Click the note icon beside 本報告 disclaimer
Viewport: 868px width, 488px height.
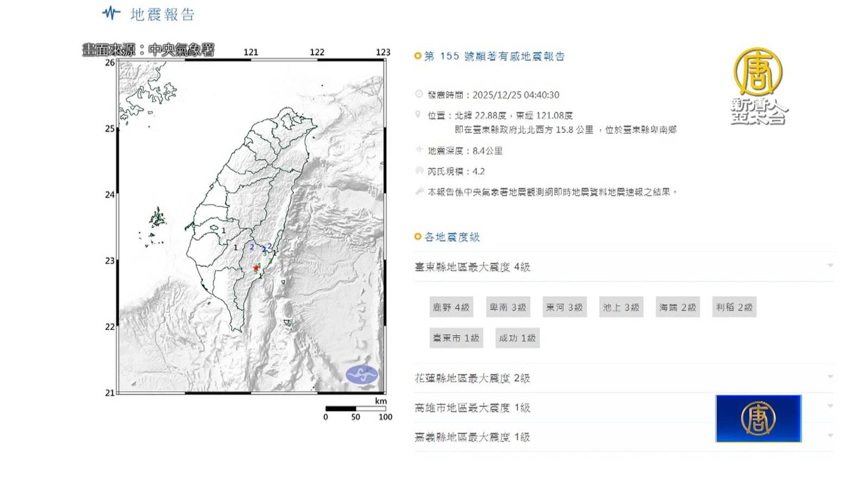(419, 191)
